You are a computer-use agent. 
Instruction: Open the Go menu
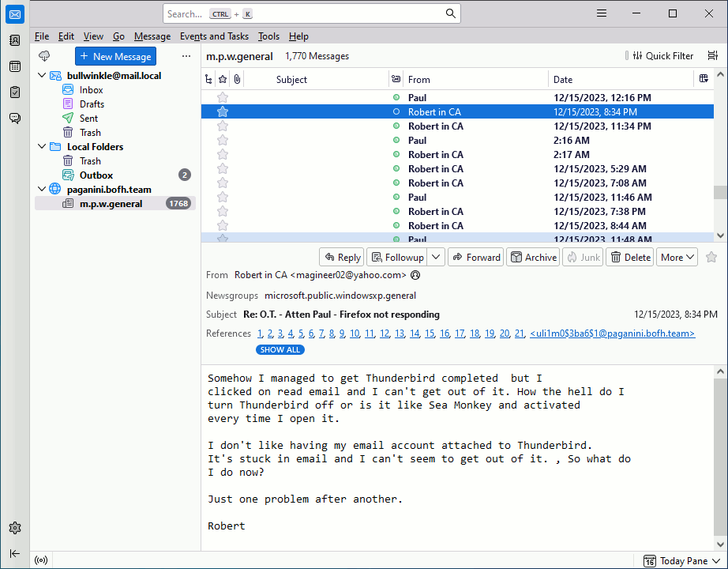pyautogui.click(x=119, y=36)
